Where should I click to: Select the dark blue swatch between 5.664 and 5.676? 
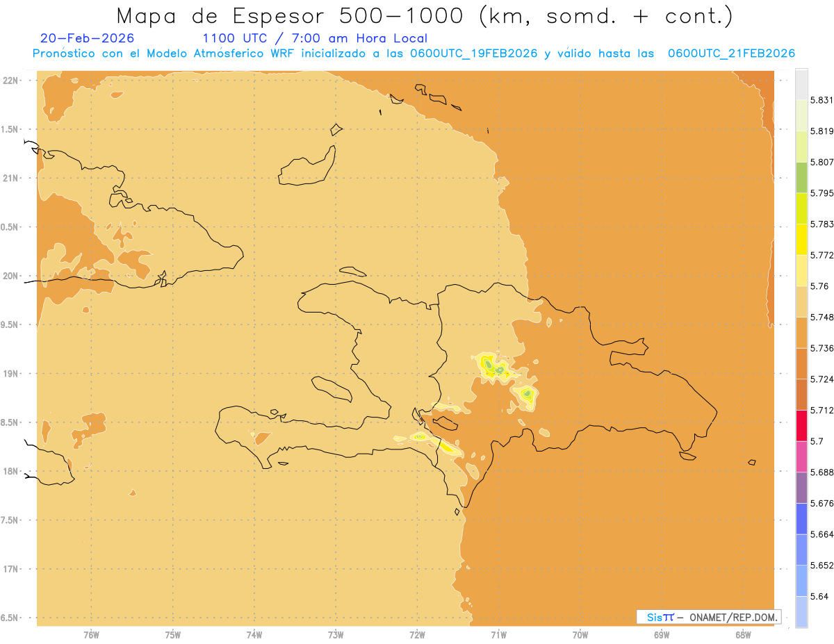[x=801, y=518]
